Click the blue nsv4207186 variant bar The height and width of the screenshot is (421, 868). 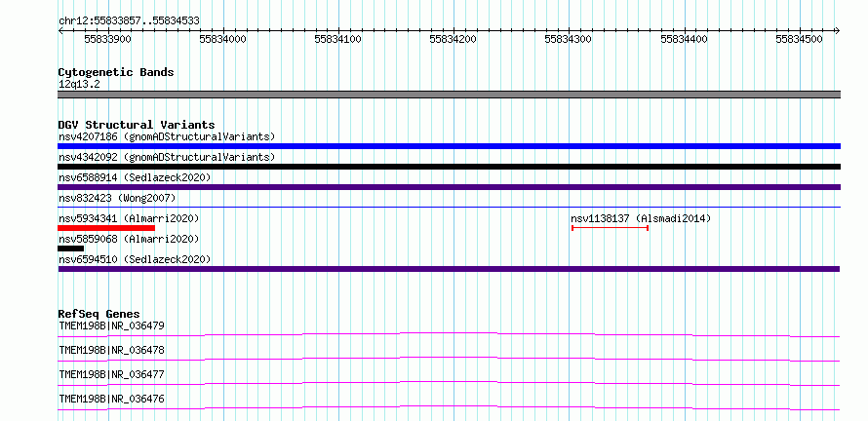click(x=449, y=146)
